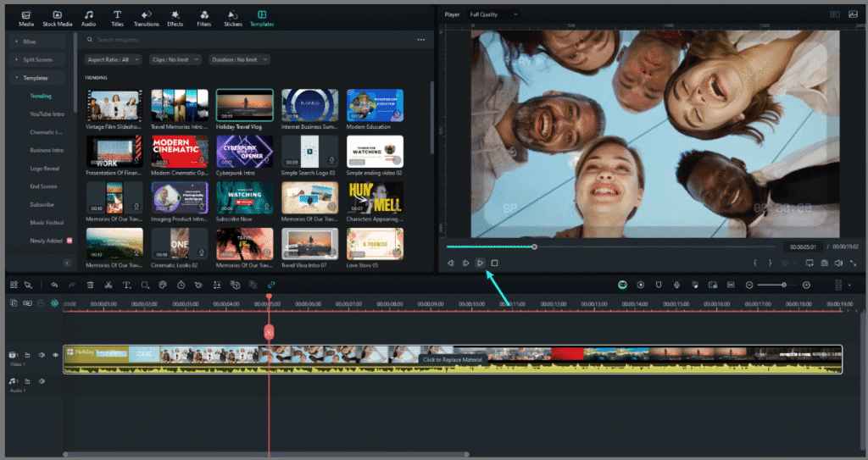The image size is (868, 460).
Task: Open the Filters tab
Action: [x=203, y=19]
